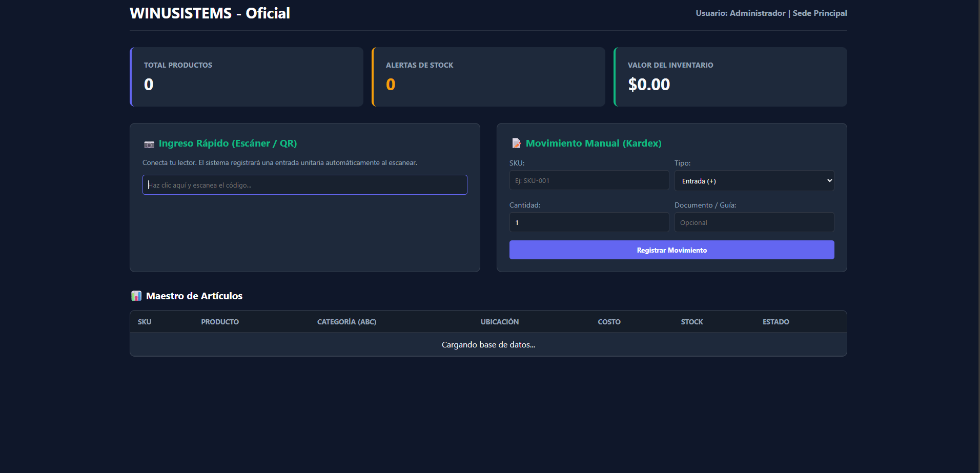The image size is (980, 473).
Task: Click the PRODUCTO column header
Action: (220, 322)
